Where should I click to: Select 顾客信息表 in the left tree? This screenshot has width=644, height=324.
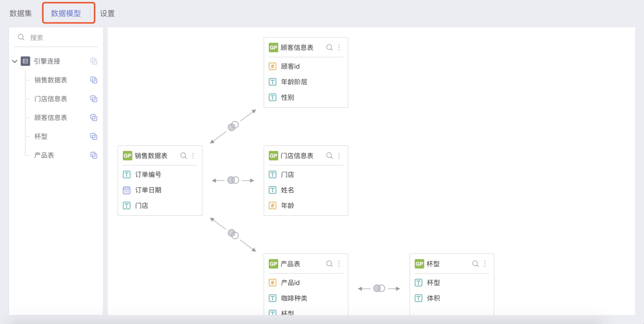51,118
